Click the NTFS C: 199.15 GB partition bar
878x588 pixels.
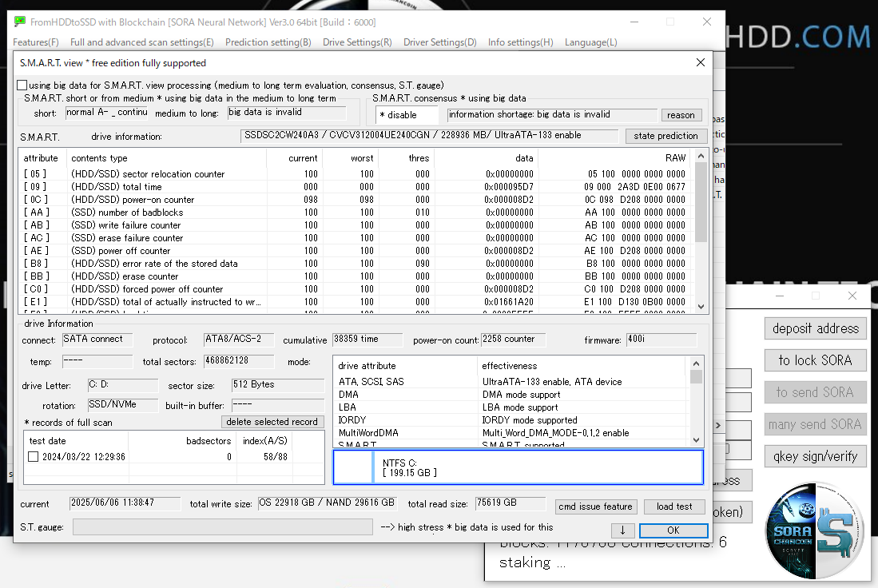pos(518,467)
